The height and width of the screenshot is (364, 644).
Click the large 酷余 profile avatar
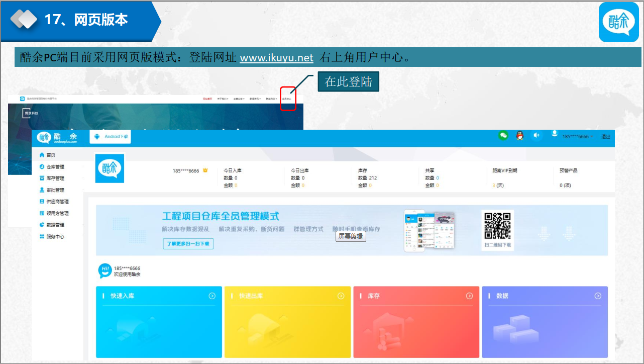point(110,168)
